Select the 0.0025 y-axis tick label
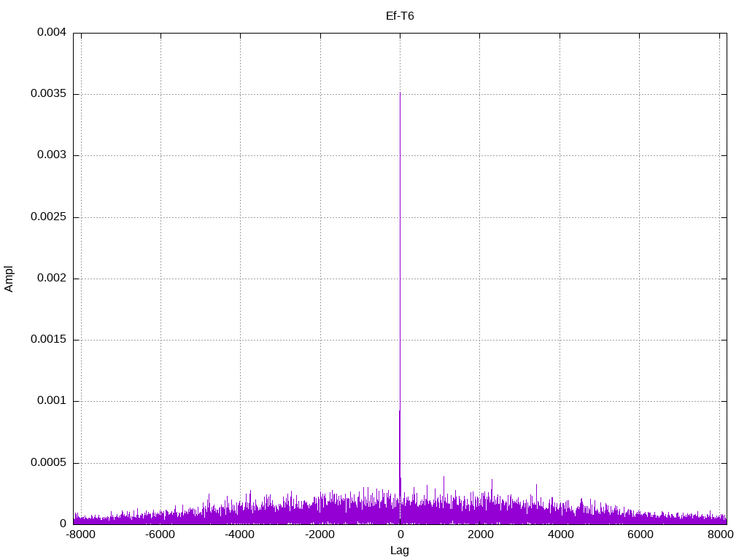This screenshot has height=560, width=747. click(x=48, y=217)
